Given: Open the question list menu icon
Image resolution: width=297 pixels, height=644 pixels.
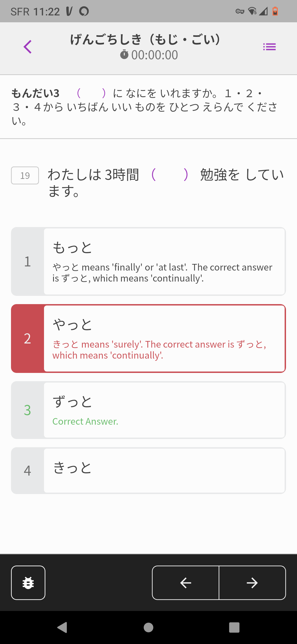Looking at the screenshot, I should click(x=269, y=47).
